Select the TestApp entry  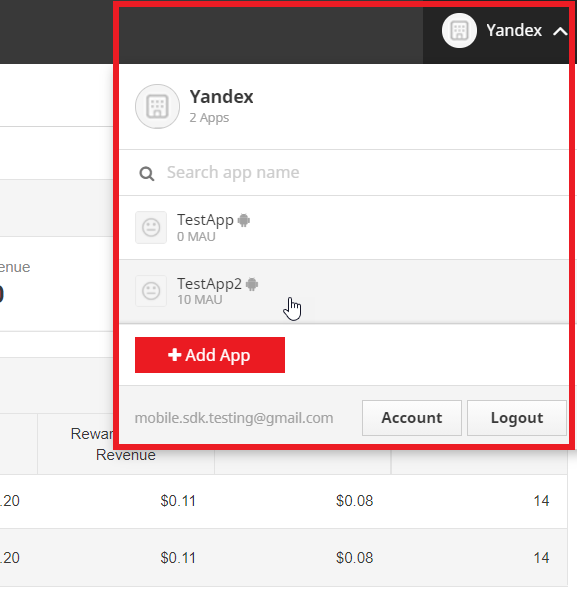344,228
